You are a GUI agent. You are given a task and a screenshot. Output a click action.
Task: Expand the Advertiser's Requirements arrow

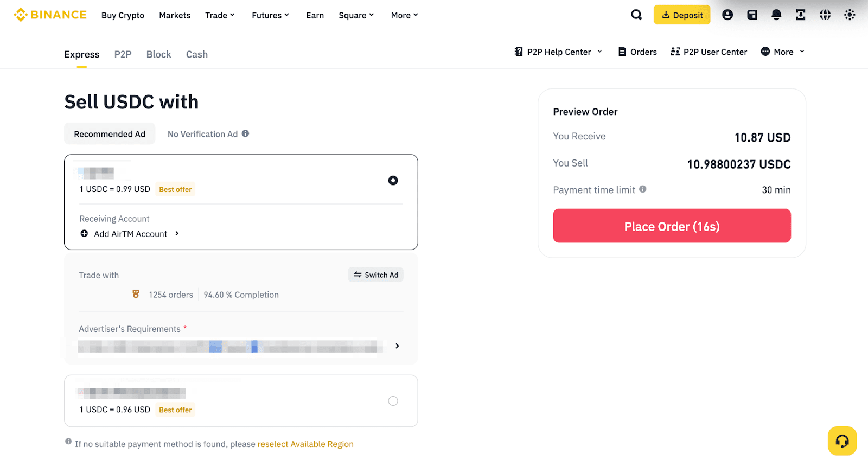pyautogui.click(x=397, y=346)
